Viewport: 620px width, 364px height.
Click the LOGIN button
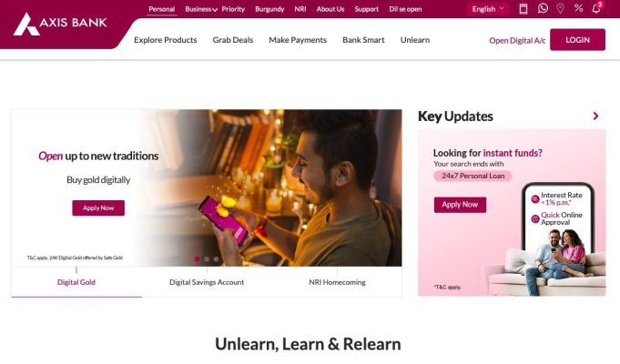[577, 39]
